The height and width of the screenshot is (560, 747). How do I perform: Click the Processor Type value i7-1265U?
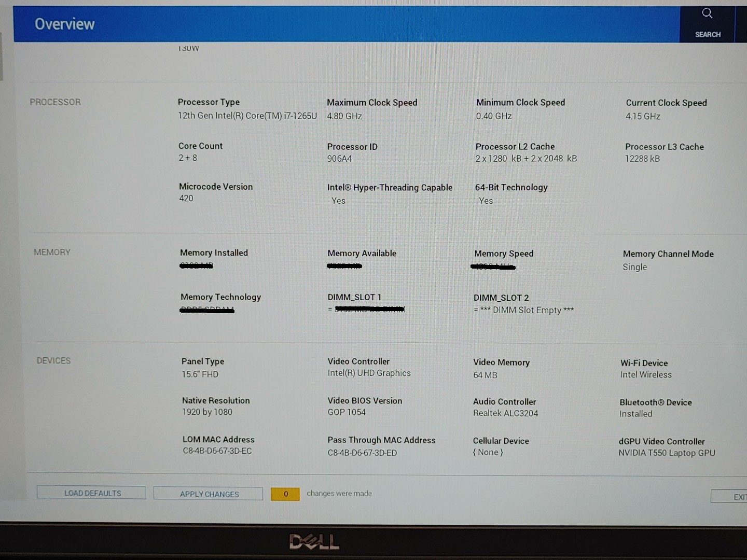[x=247, y=116]
